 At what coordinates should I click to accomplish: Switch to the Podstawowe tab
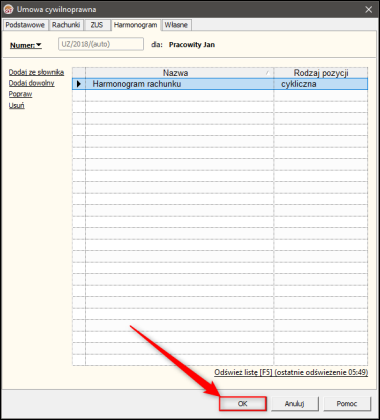(25, 25)
